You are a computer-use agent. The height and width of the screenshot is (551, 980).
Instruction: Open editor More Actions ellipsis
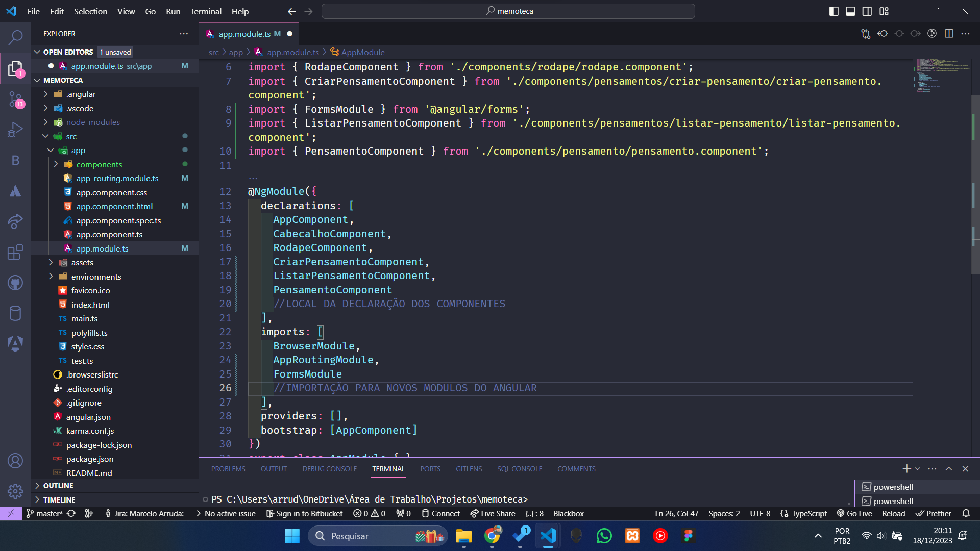(965, 34)
